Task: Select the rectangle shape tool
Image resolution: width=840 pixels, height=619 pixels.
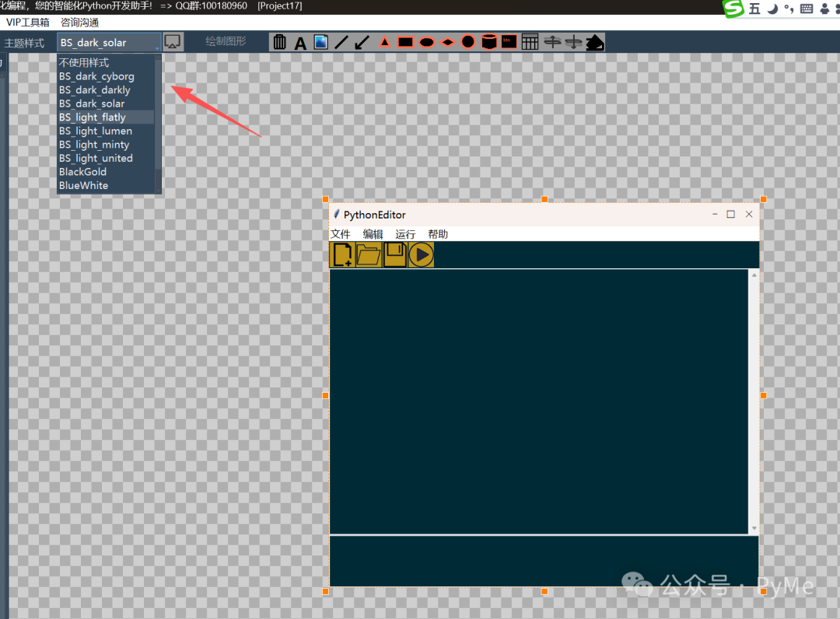Action: coord(405,42)
